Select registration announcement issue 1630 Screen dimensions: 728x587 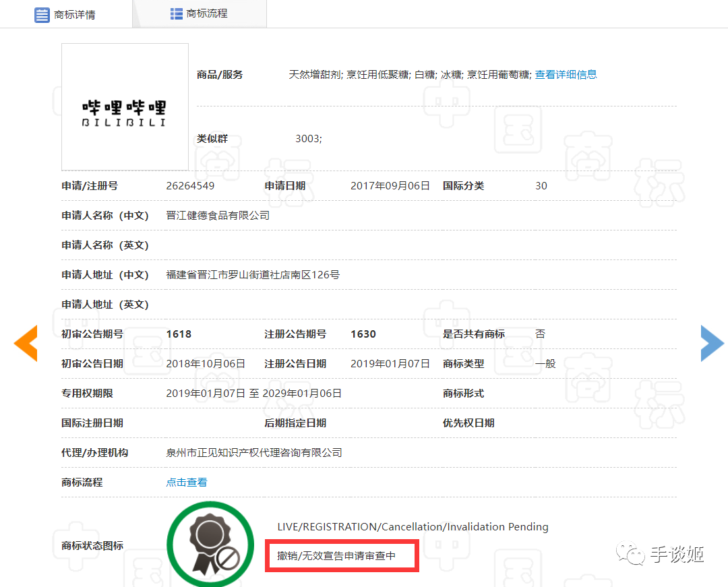(363, 334)
